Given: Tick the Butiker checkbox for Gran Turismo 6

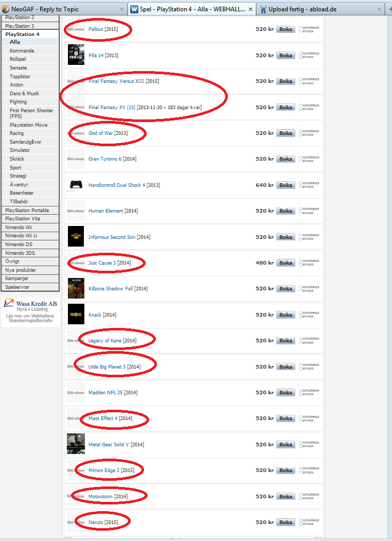Looking at the screenshot, I should click(x=301, y=161).
